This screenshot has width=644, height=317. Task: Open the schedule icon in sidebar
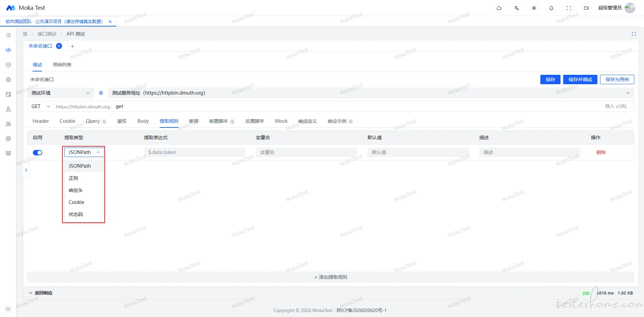[8, 94]
